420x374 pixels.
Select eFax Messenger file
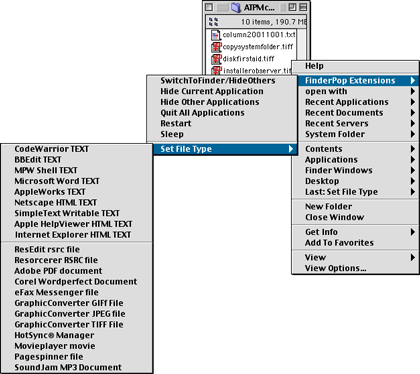[x=77, y=292]
